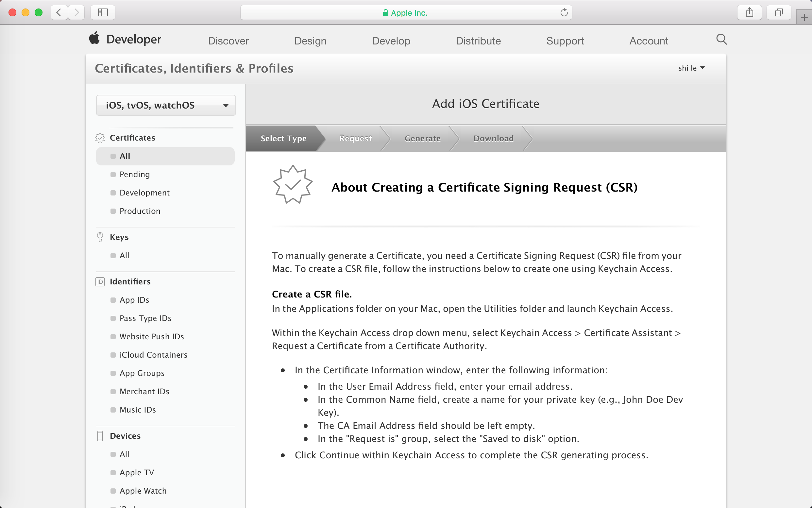The height and width of the screenshot is (508, 812).
Task: Reload the page with the refresh icon
Action: [x=564, y=13]
